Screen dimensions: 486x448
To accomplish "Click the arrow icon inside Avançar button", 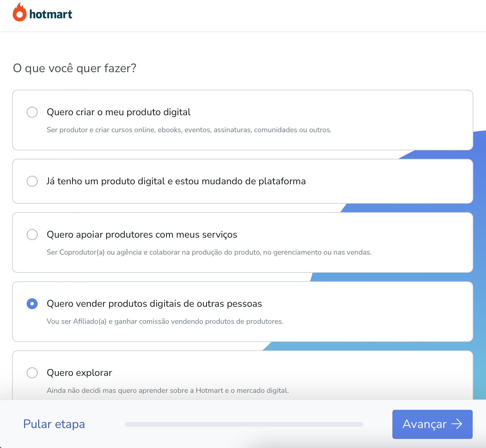I will [x=458, y=424].
